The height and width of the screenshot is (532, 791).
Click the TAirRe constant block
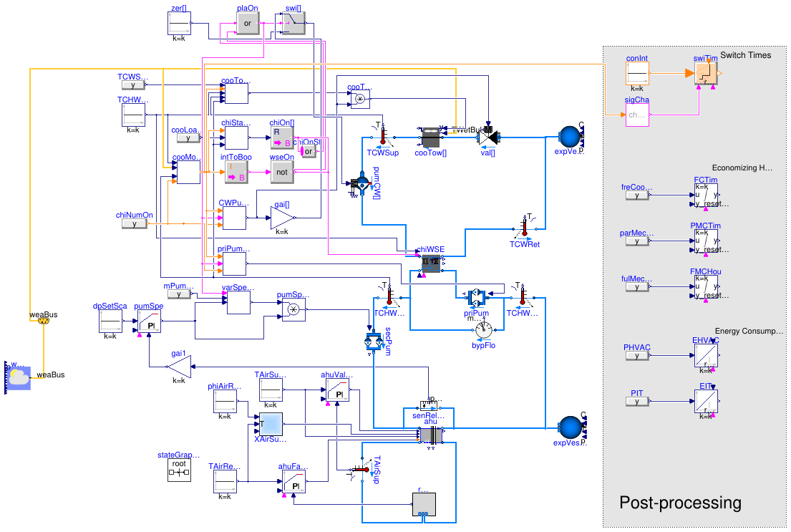(225, 482)
